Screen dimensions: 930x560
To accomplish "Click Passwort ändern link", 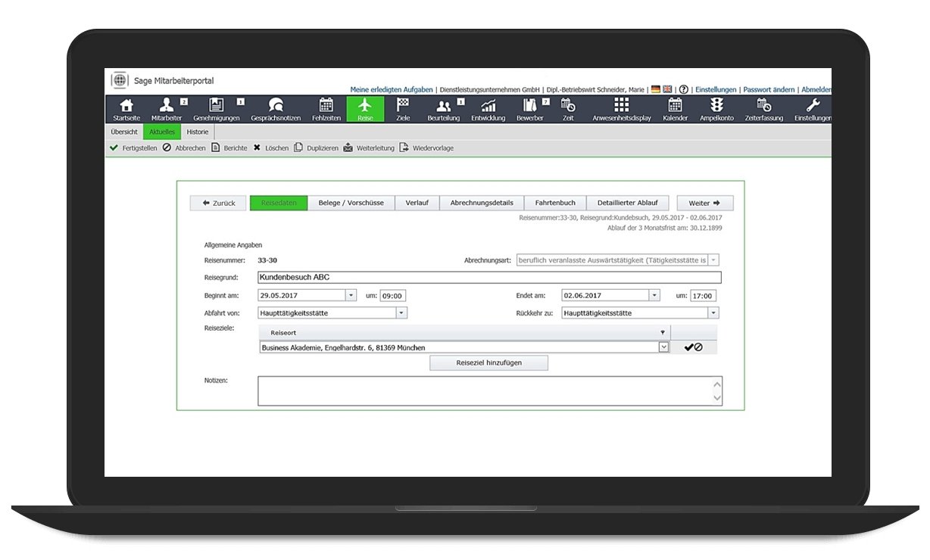I will coord(769,89).
